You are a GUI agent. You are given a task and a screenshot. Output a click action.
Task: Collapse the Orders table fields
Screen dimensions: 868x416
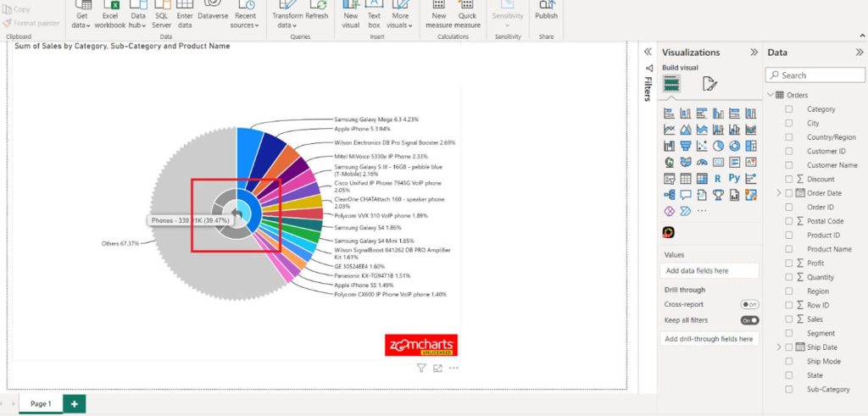(771, 95)
